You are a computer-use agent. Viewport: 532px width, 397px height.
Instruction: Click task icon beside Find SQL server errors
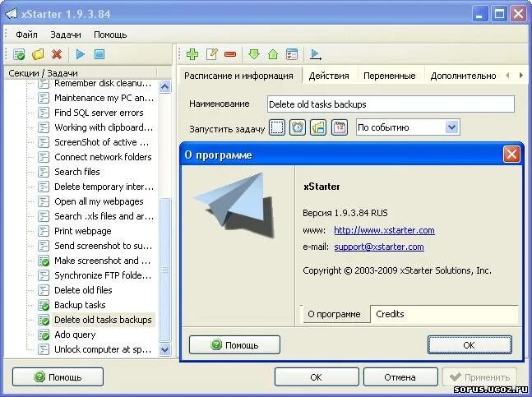[x=44, y=113]
